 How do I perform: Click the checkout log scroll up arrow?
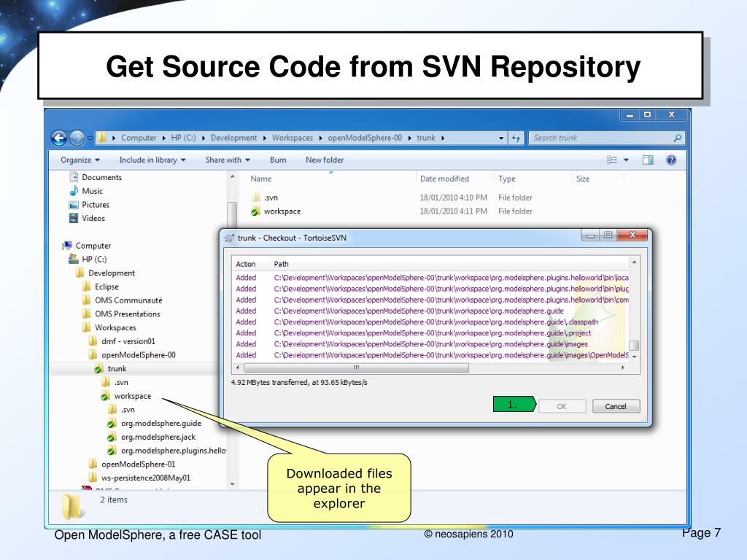pos(634,262)
